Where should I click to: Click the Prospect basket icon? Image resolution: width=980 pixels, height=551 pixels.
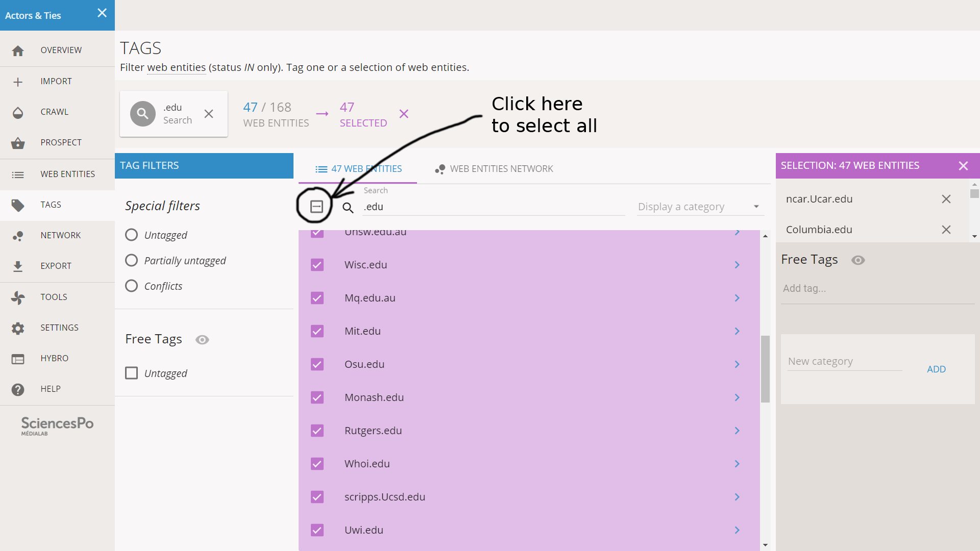pos(18,143)
